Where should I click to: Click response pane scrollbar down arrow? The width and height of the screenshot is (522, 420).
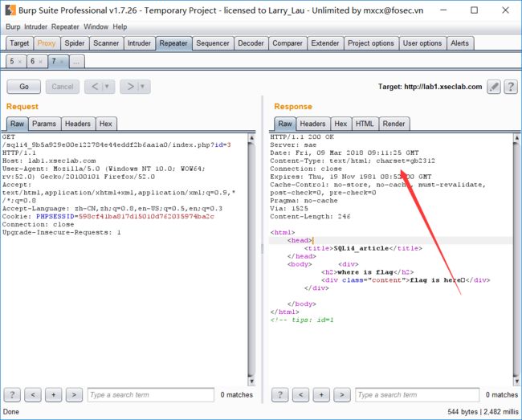click(x=516, y=381)
